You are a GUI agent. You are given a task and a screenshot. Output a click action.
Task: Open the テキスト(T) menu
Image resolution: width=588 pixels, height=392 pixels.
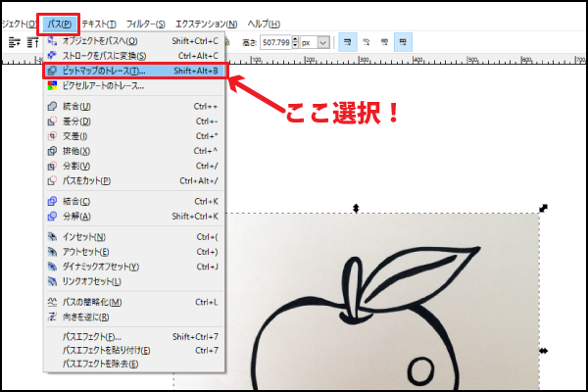pos(100,24)
